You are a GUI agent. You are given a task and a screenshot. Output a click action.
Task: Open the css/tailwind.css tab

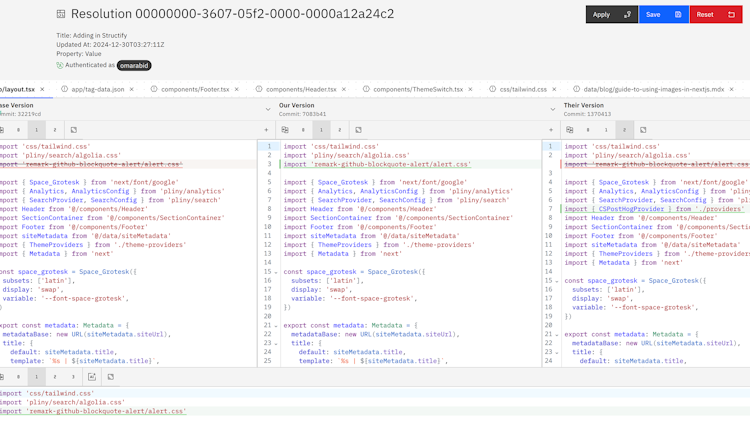click(x=523, y=89)
